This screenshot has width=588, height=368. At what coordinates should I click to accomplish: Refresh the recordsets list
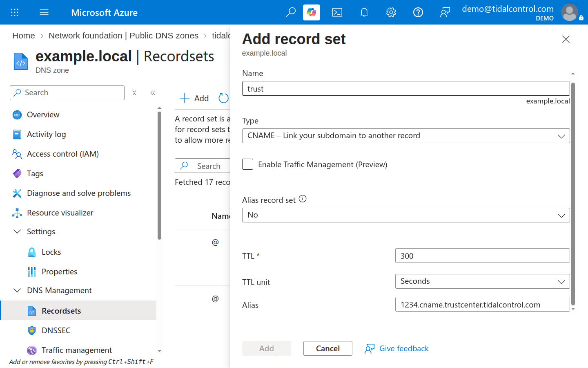(223, 98)
